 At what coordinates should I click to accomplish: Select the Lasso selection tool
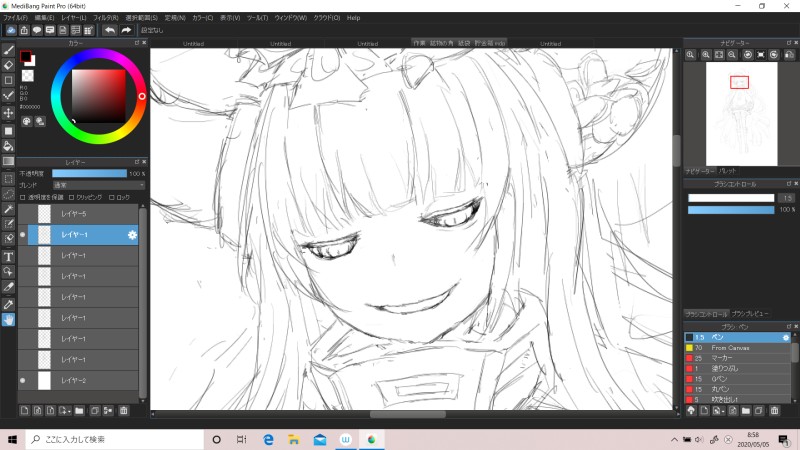(x=9, y=194)
